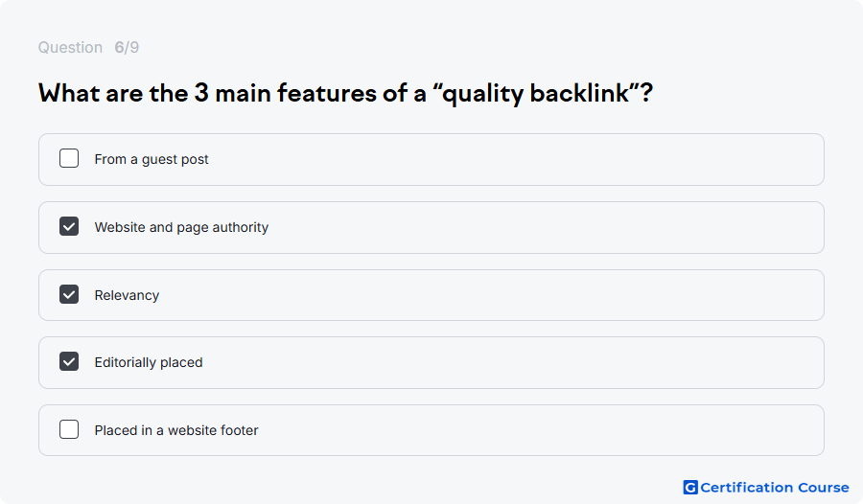The image size is (863, 504).
Task: Tick the 'Placed in a website footer' checkbox
Action: tap(69, 429)
